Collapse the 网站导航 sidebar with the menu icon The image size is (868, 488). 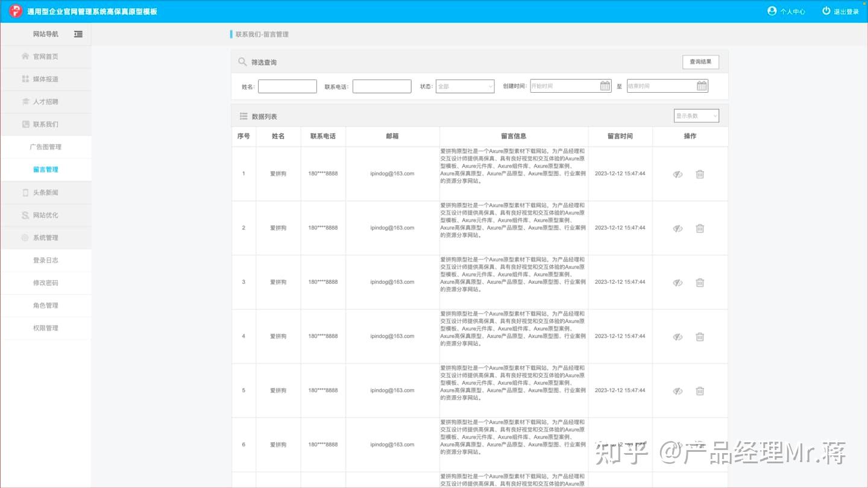tap(78, 34)
